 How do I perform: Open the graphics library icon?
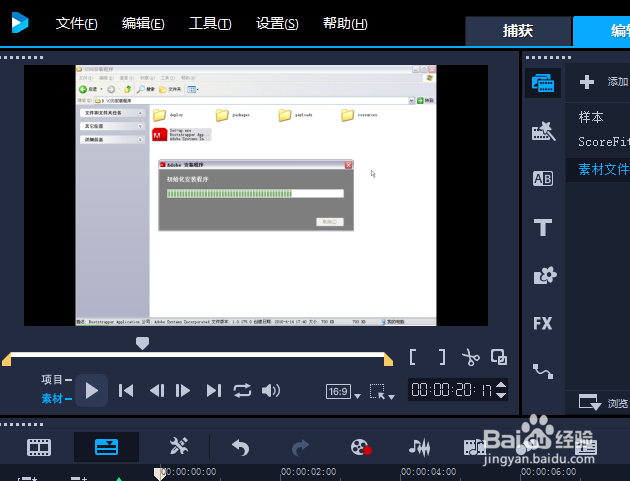pyautogui.click(x=544, y=275)
